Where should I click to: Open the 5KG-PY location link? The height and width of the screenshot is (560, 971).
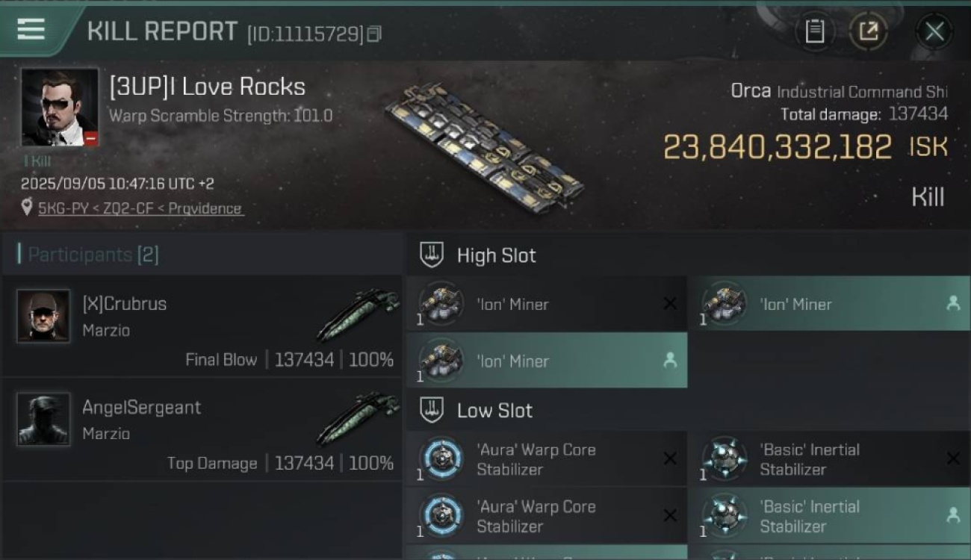click(x=140, y=208)
